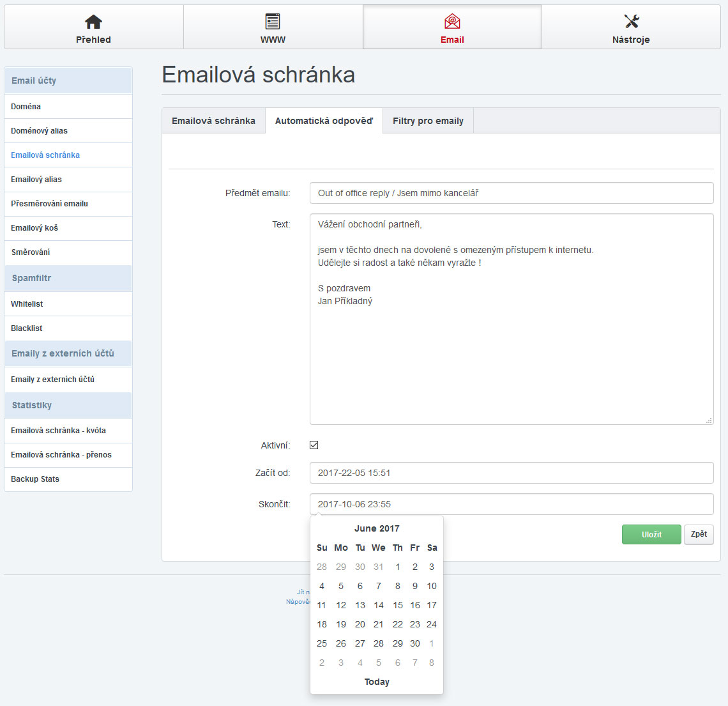Click the Skončit date field

[511, 504]
